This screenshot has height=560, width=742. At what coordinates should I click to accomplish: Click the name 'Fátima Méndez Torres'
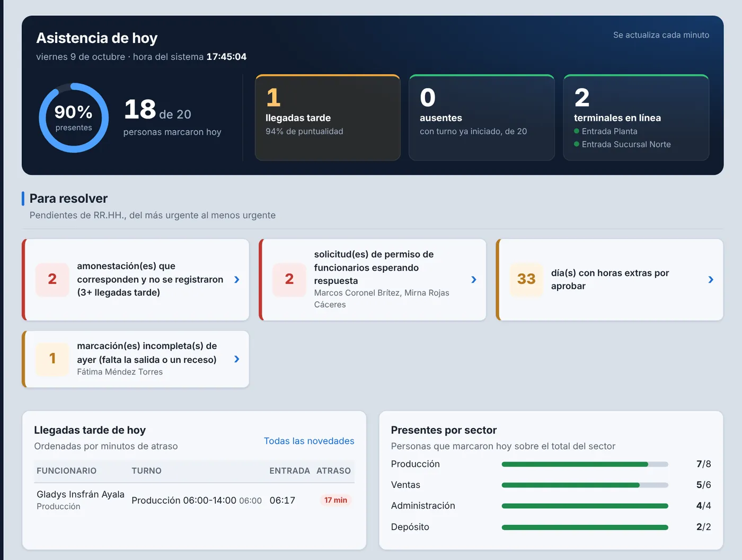120,372
